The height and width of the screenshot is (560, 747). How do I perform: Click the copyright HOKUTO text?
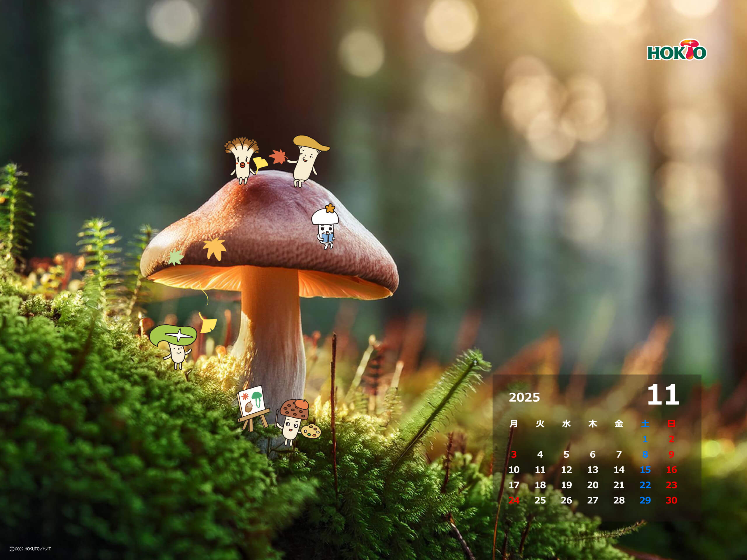[x=30, y=549]
